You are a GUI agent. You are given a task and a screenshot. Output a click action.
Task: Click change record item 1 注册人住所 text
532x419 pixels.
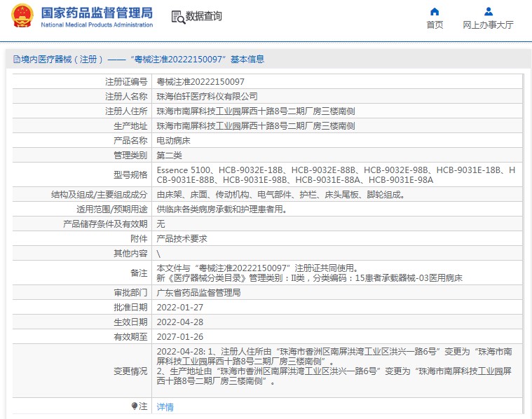click(334, 356)
